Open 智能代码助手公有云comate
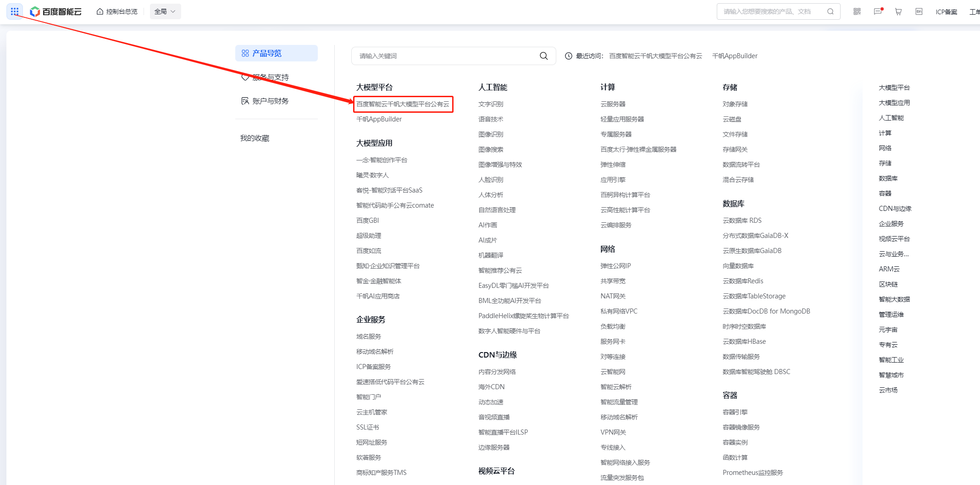This screenshot has width=980, height=485. pos(395,205)
